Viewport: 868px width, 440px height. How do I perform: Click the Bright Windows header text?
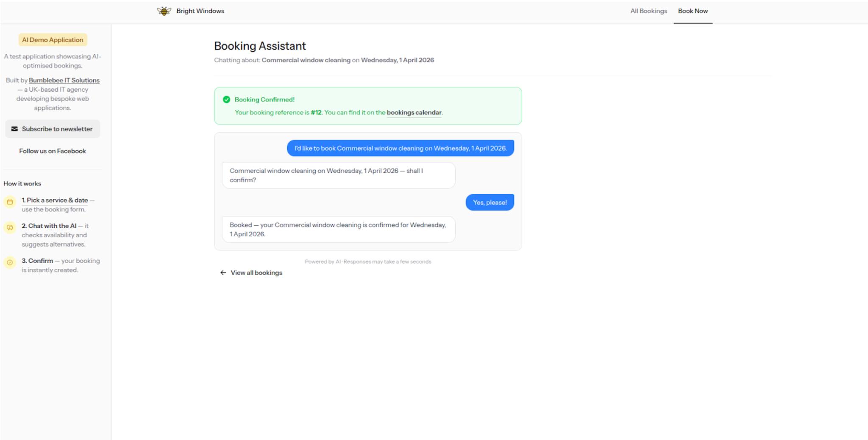[x=200, y=11]
